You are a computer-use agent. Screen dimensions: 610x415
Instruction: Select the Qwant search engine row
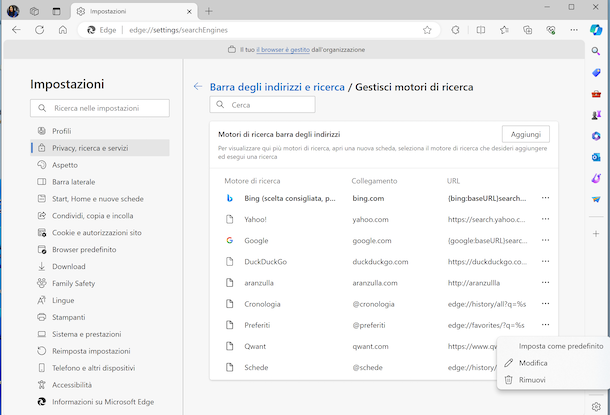click(354, 346)
